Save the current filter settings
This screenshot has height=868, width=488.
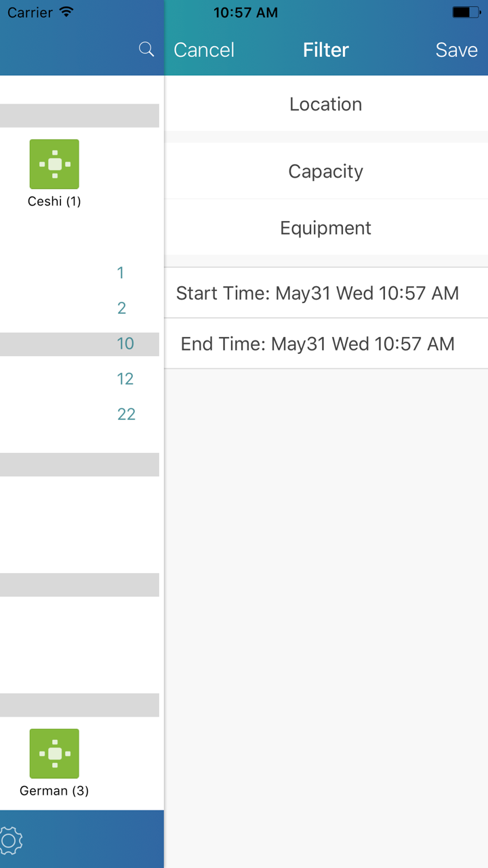[456, 50]
